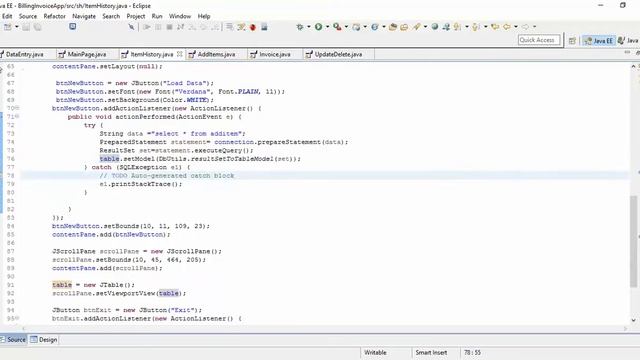Click the Suspend debug icon
640x360 pixels.
coord(158,27)
